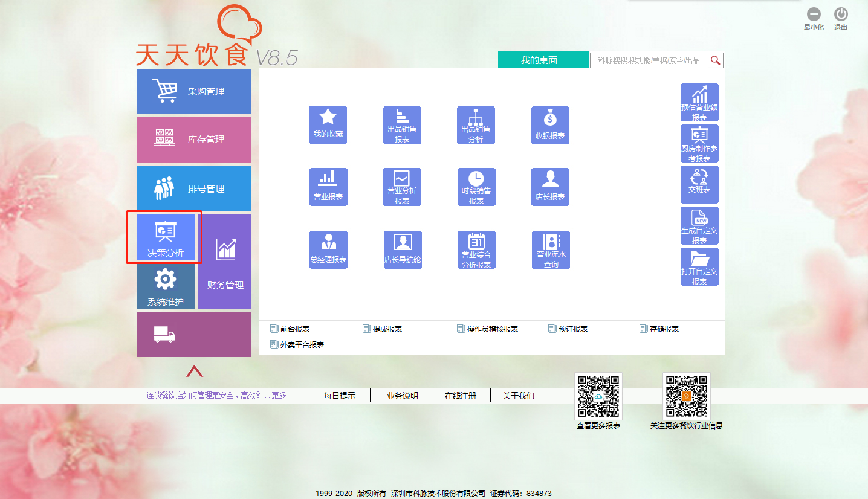
Task: Open 营业分析报表 icon
Action: pos(402,187)
